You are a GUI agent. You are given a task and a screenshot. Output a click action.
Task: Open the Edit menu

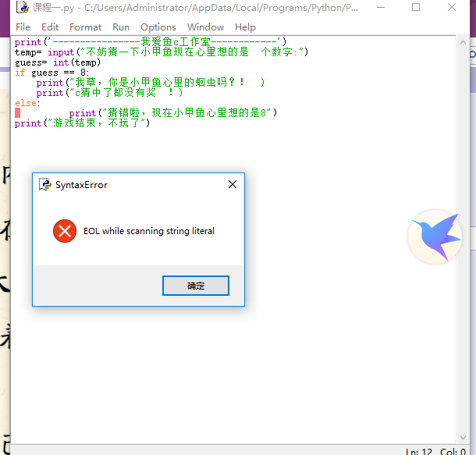50,27
